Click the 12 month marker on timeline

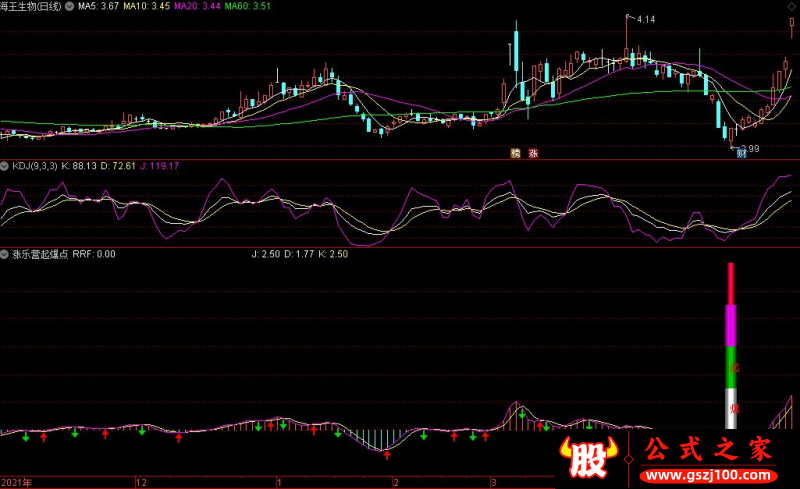coord(141,482)
